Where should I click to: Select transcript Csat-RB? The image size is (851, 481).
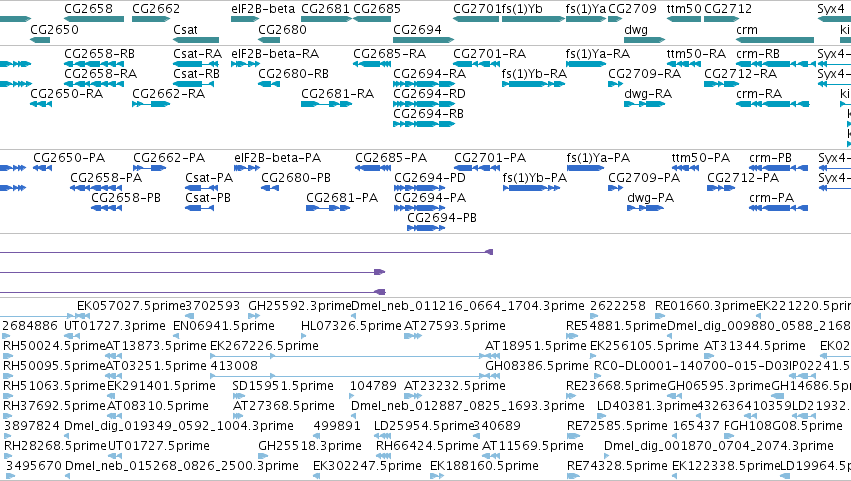coord(193,84)
